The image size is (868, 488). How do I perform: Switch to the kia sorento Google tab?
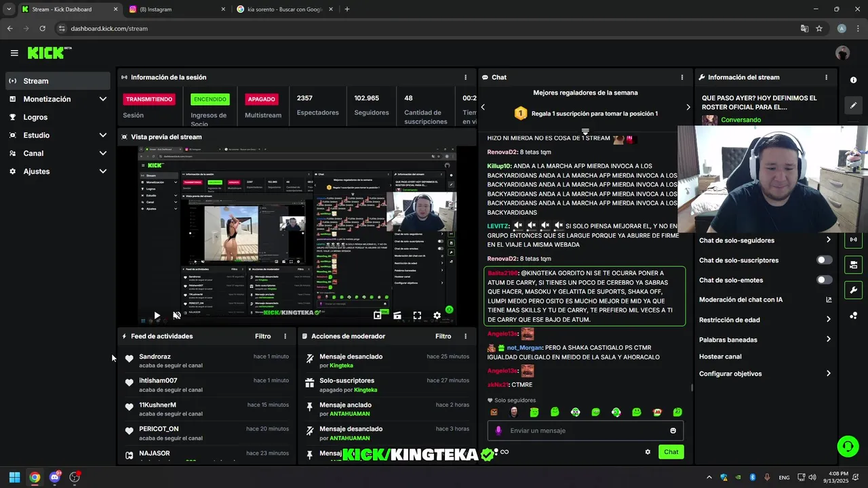[284, 9]
